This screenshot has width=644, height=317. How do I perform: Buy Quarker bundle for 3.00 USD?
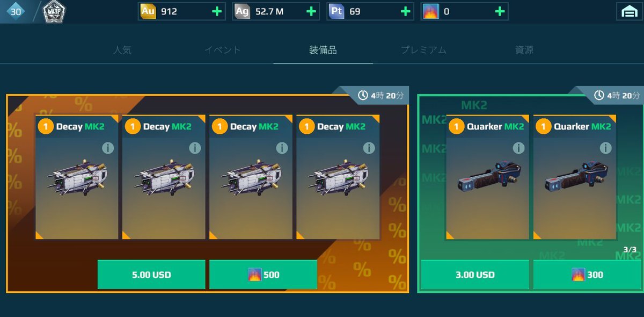475,275
